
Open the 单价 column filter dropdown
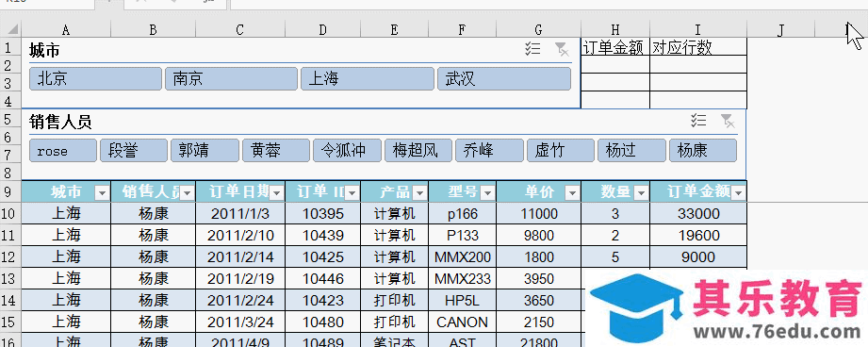pyautogui.click(x=573, y=193)
